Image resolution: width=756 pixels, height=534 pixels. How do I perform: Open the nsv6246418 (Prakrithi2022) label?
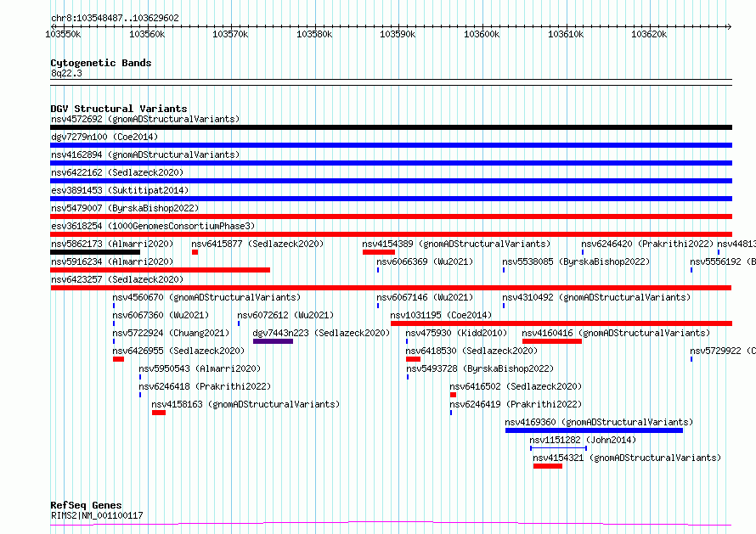pyautogui.click(x=205, y=386)
